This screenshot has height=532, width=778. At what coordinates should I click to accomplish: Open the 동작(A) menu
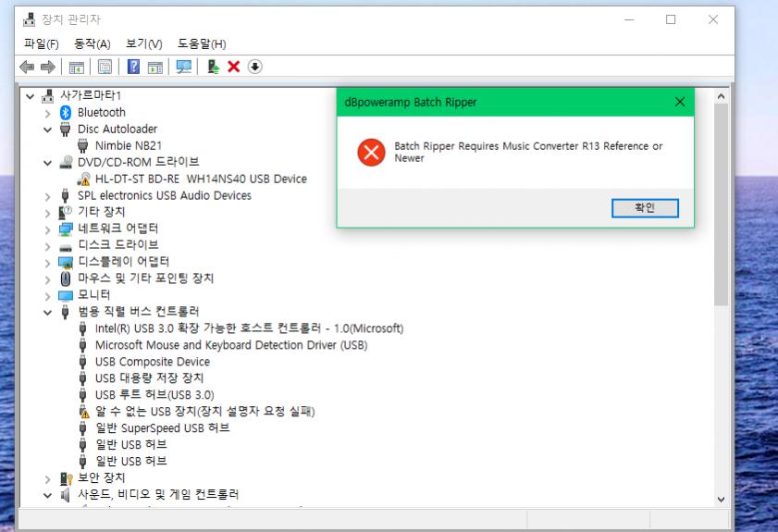(x=92, y=43)
